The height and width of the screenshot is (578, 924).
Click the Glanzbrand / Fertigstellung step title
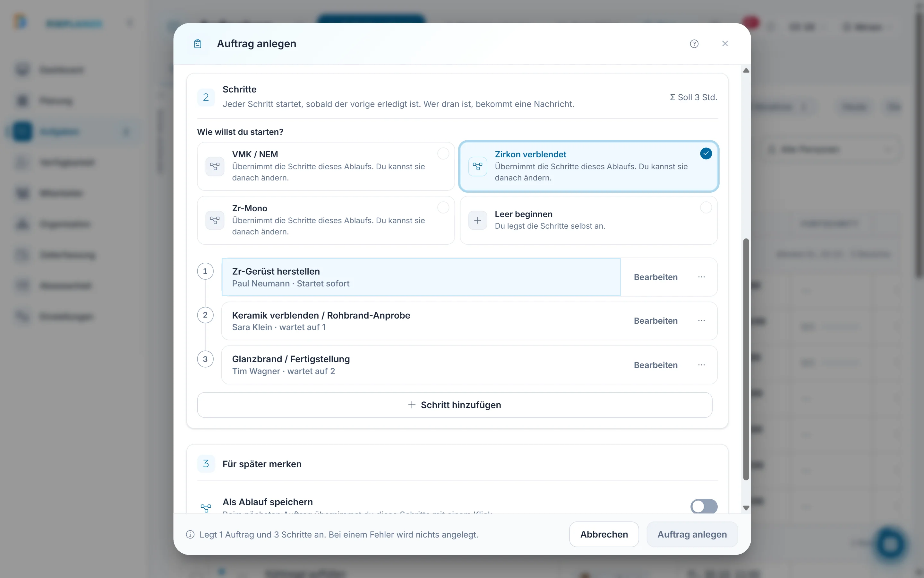point(291,359)
